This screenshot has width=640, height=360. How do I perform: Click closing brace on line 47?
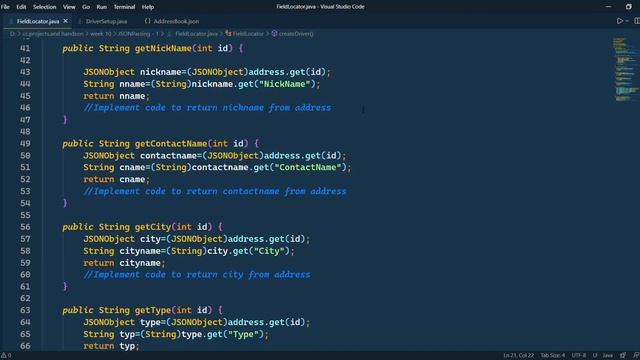click(65, 120)
